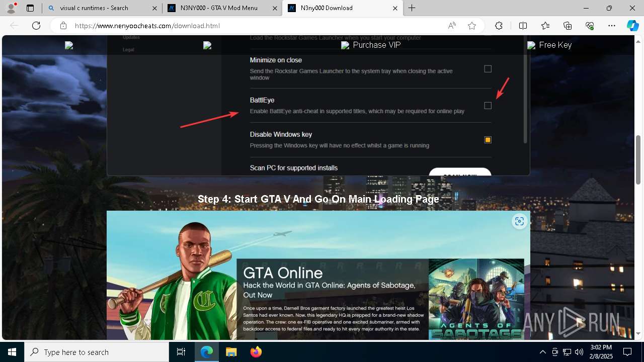This screenshot has width=644, height=362.
Task: Switch to visual c runtimes Search tab
Action: (102, 8)
